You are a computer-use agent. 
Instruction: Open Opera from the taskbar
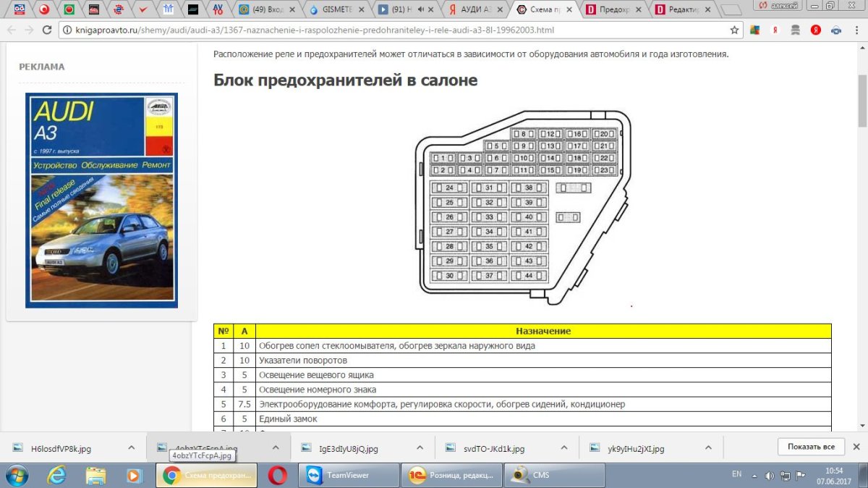coord(279,475)
